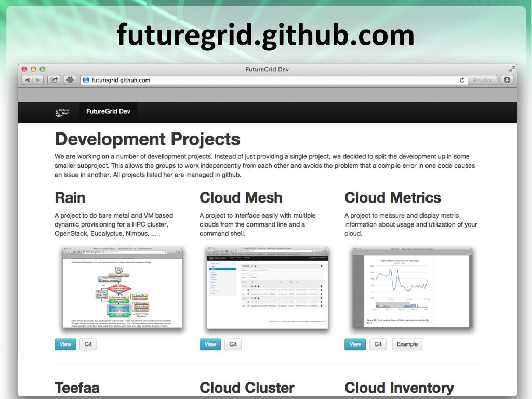Viewport: 532px width, 399px height.
Task: Open the Downloads icon in the toolbar
Action: 507,80
